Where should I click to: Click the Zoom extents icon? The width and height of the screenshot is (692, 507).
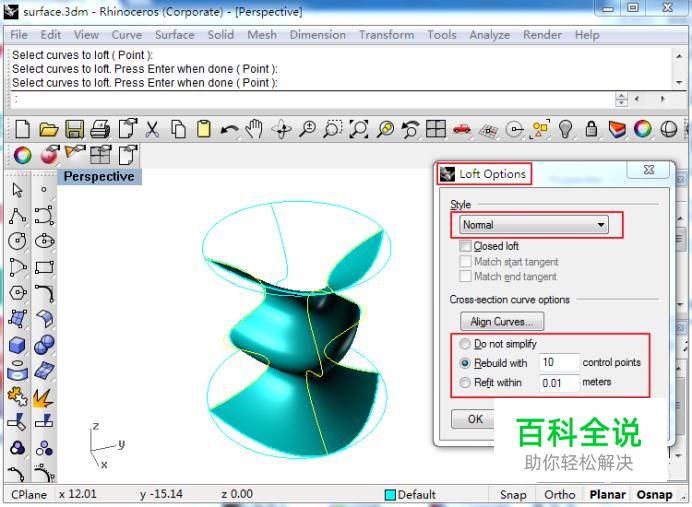pyautogui.click(x=359, y=129)
